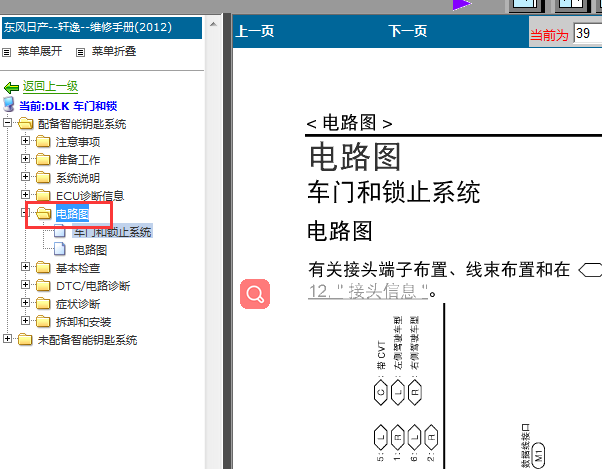602x469 pixels.
Task: Expand the 基本检查 tree node
Action: [25, 267]
